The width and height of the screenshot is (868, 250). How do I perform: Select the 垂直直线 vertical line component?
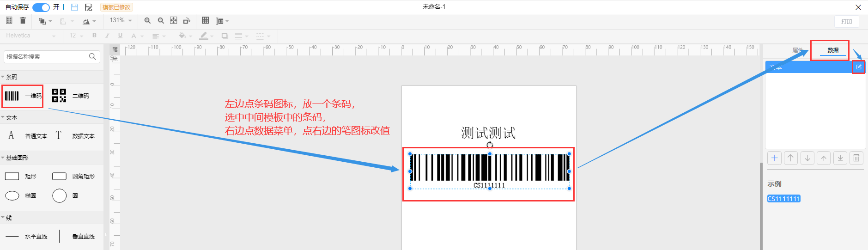77,236
